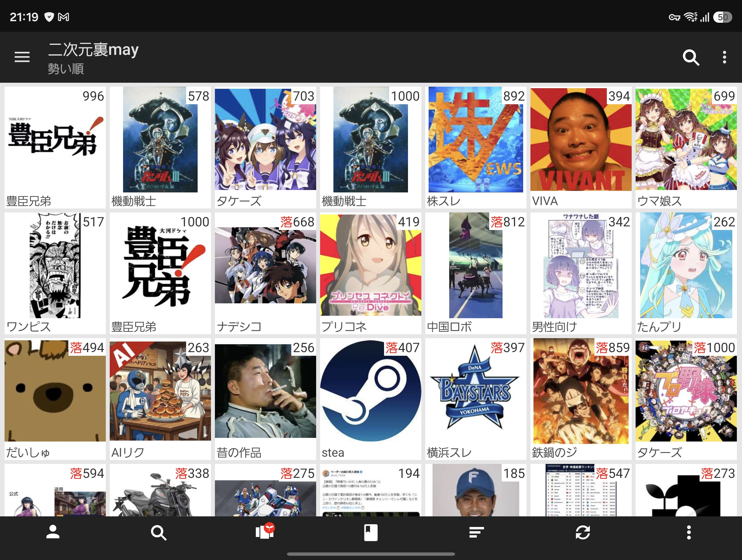Open the ranking table thread marked 落547
742x560 pixels.
click(581, 490)
